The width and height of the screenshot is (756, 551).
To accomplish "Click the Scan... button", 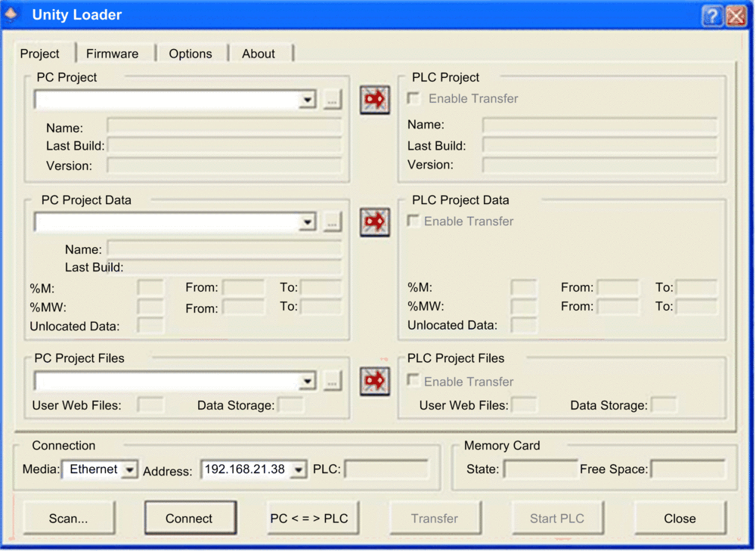I will click(69, 518).
